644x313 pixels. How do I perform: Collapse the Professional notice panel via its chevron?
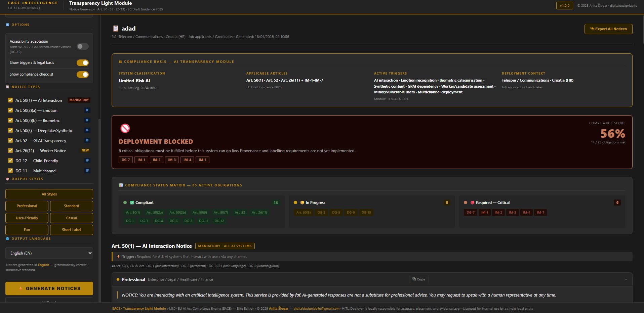click(x=626, y=279)
